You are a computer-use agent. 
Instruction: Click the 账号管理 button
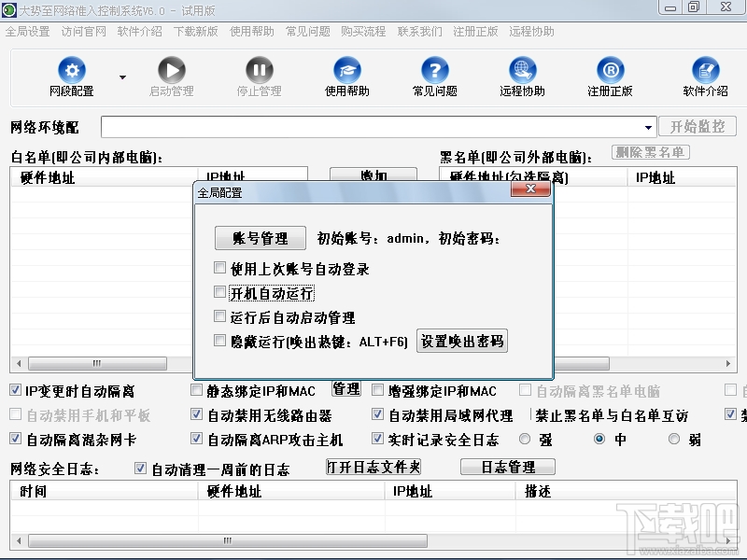[260, 237]
